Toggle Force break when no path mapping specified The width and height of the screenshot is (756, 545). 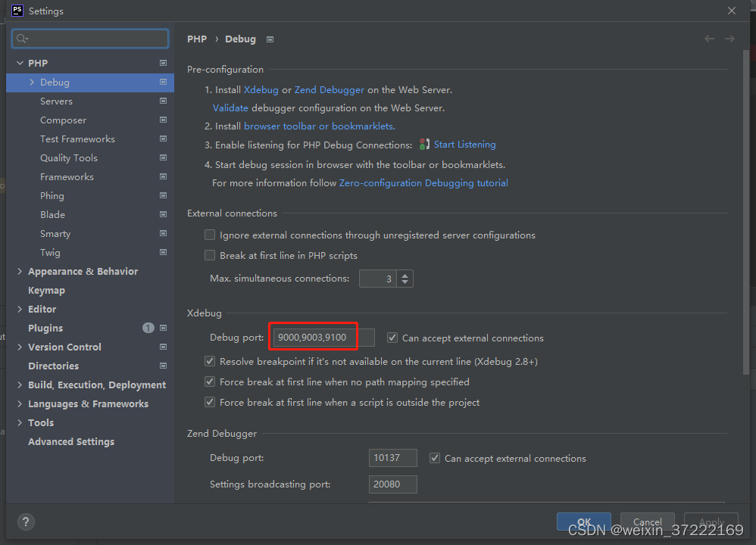pyautogui.click(x=210, y=381)
